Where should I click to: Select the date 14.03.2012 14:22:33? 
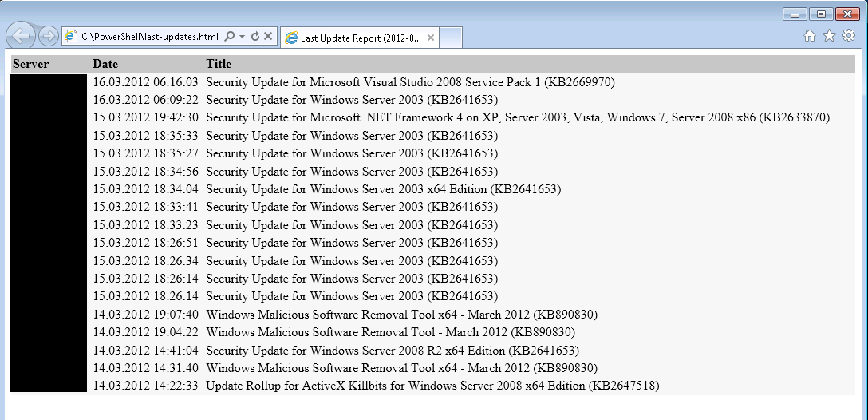(145, 386)
